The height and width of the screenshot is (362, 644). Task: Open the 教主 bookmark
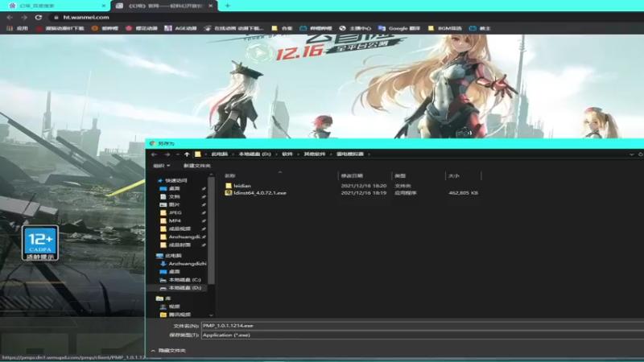pyautogui.click(x=480, y=28)
